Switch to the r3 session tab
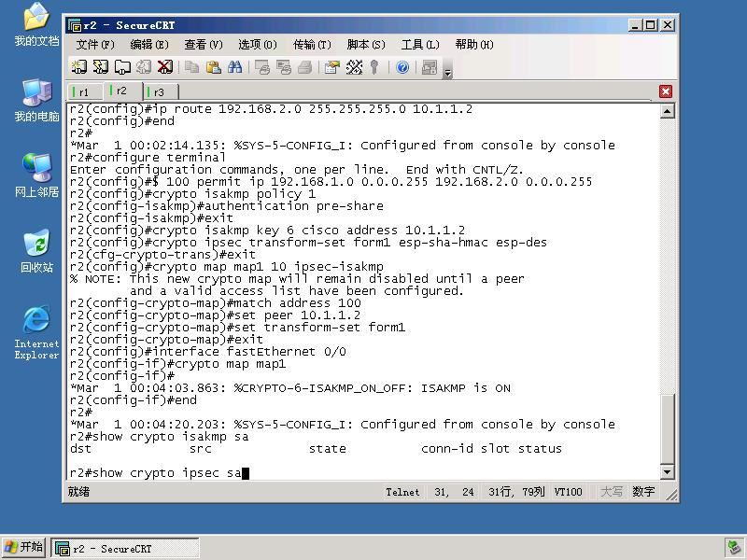 click(x=160, y=91)
